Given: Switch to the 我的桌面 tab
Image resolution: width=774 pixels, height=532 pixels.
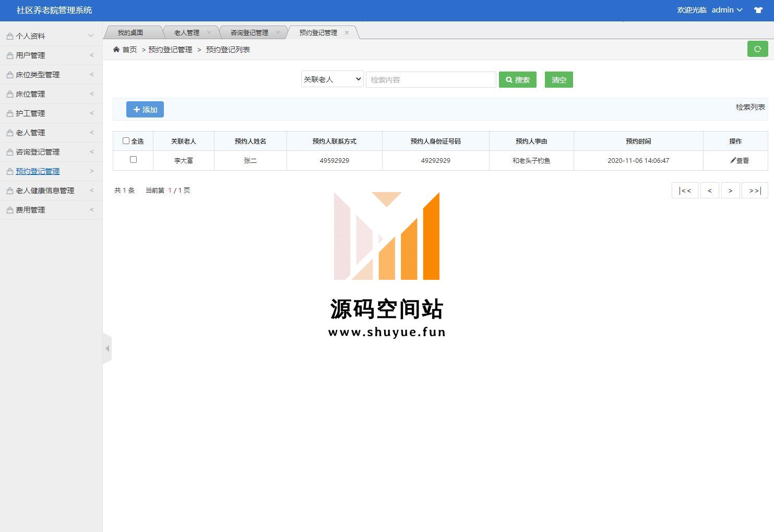Looking at the screenshot, I should point(130,32).
